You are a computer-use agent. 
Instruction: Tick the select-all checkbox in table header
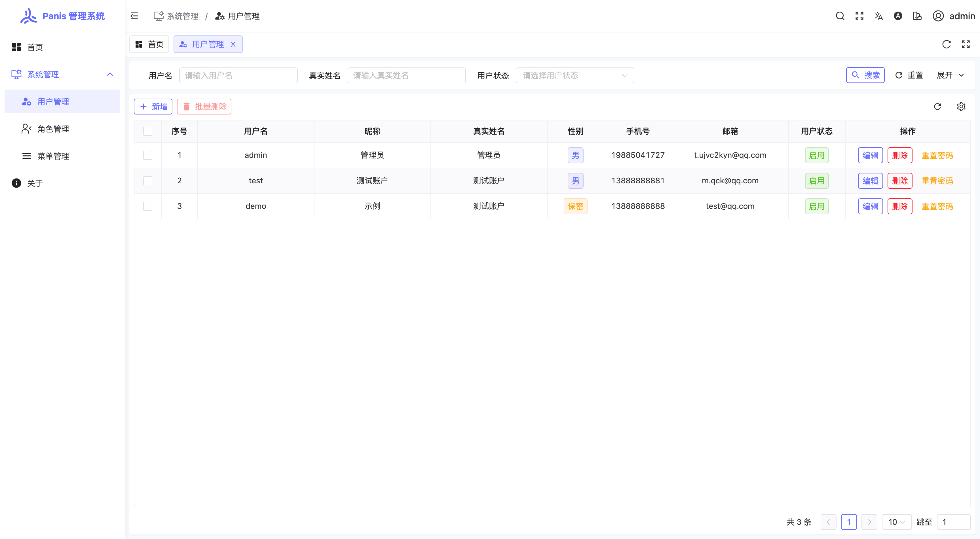click(x=148, y=131)
